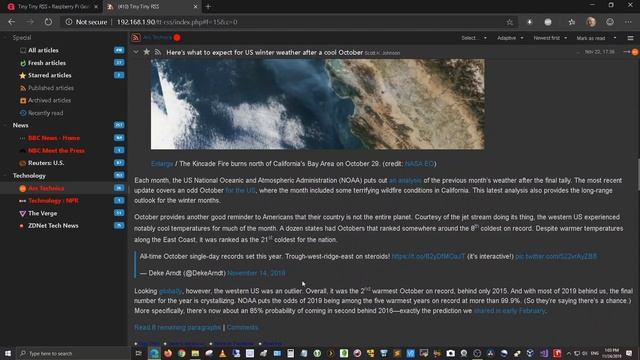Click the browser back arrow

11,22
